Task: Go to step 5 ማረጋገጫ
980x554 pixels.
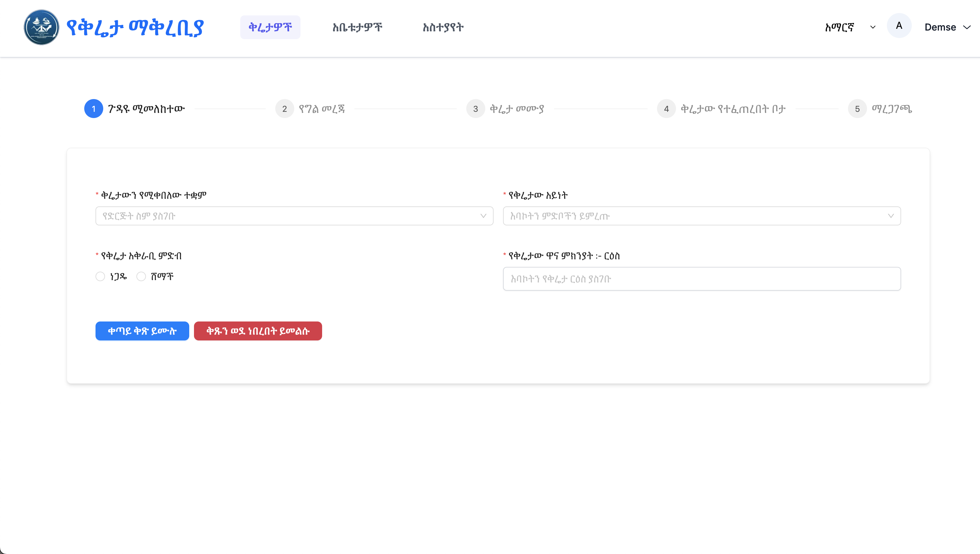Action: coord(880,109)
